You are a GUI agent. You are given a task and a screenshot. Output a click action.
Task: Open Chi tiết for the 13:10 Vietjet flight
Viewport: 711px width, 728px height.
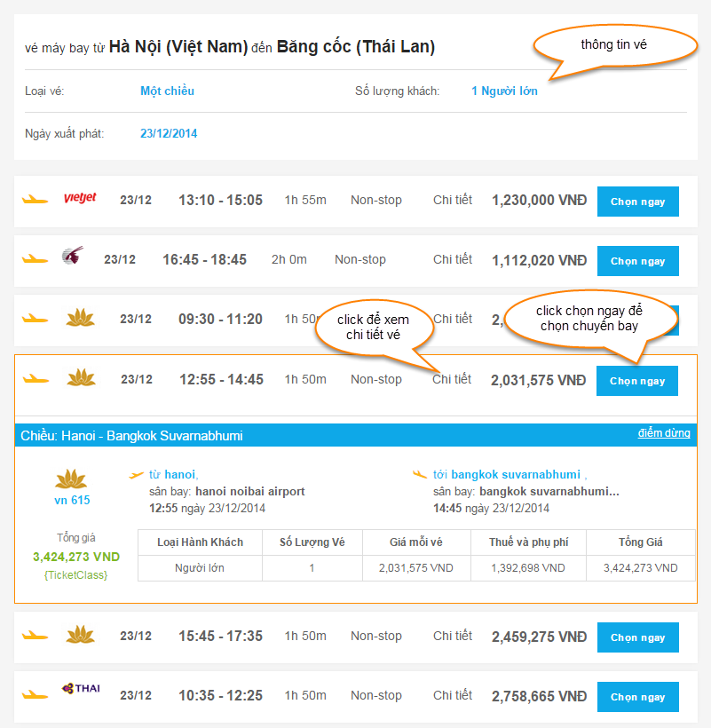[453, 200]
